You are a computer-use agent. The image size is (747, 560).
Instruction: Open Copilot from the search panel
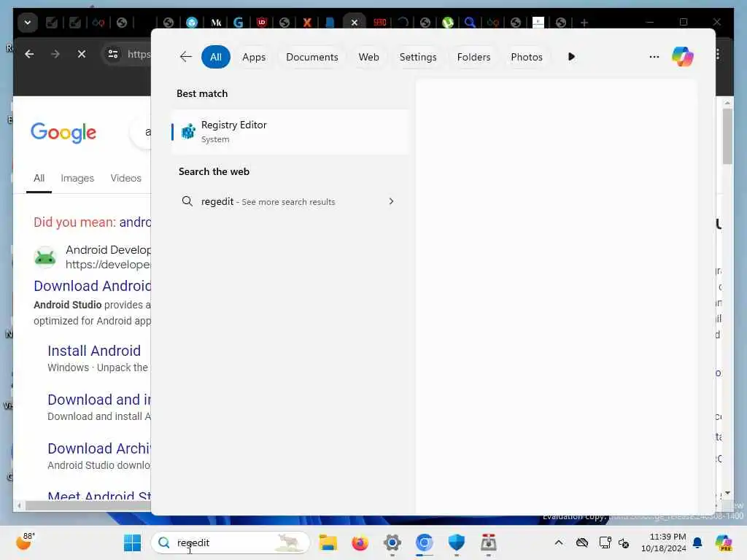pos(682,57)
